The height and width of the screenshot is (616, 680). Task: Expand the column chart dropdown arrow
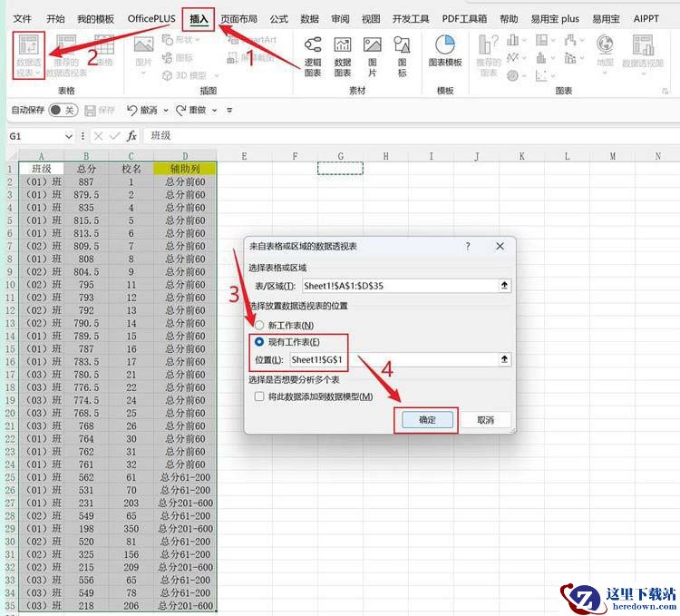[524, 40]
